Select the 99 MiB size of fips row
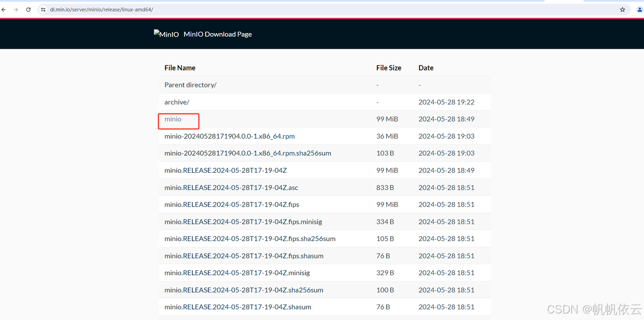 pyautogui.click(x=387, y=204)
